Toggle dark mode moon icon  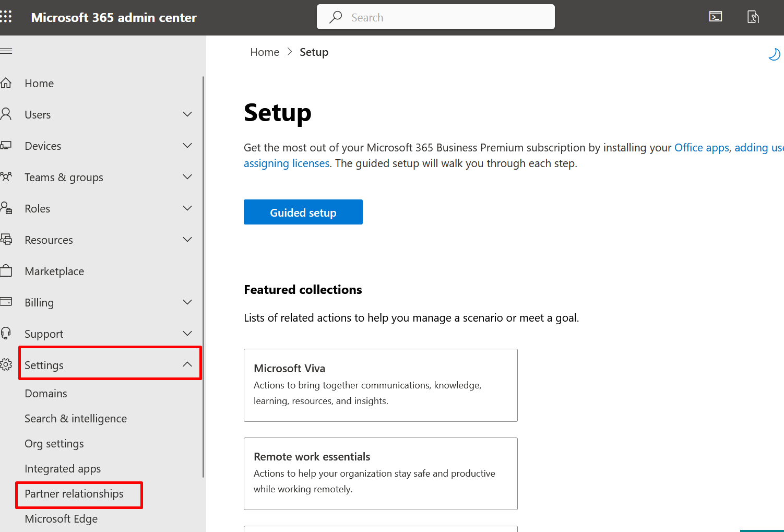point(774,54)
